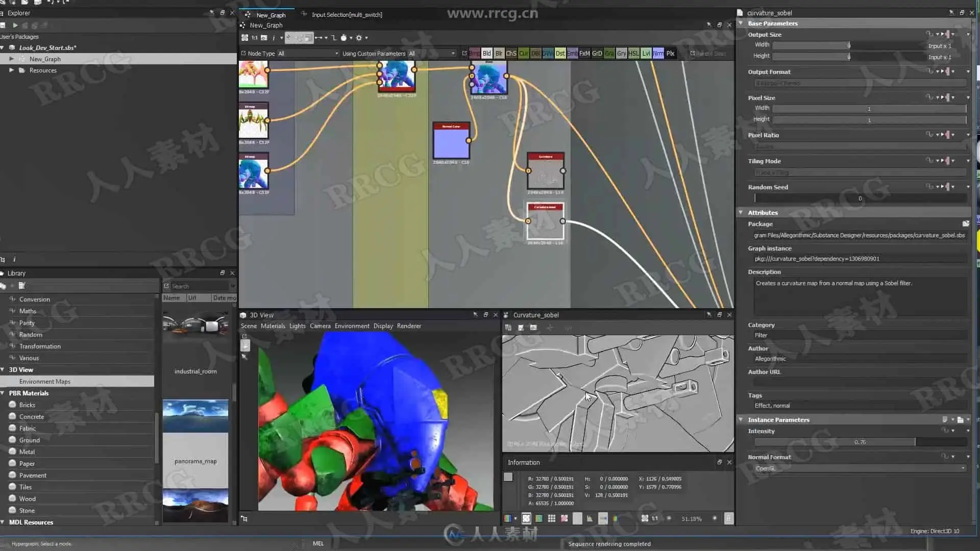Viewport: 980px width, 551px height.
Task: Switch to Input Selection[multi_switch] tab
Action: (346, 15)
